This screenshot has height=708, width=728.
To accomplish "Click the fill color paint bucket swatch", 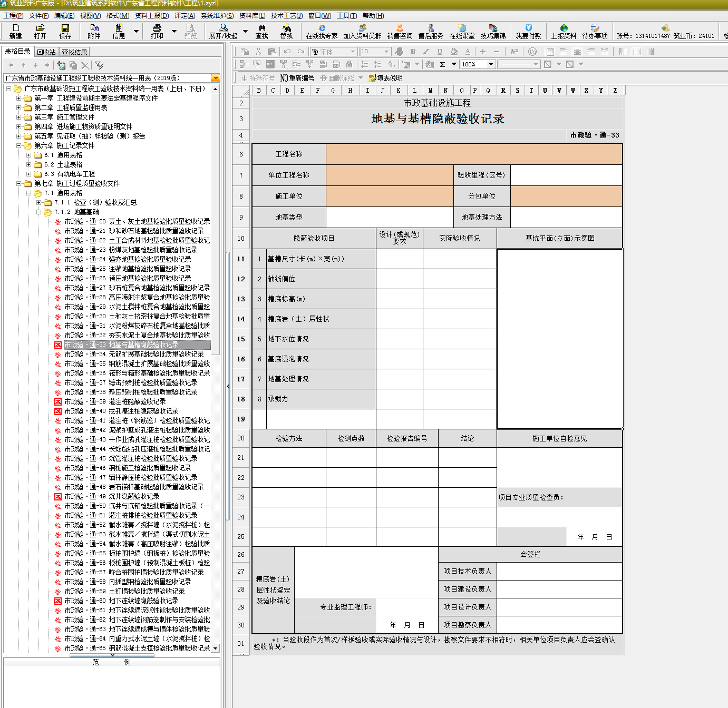I will click(454, 52).
